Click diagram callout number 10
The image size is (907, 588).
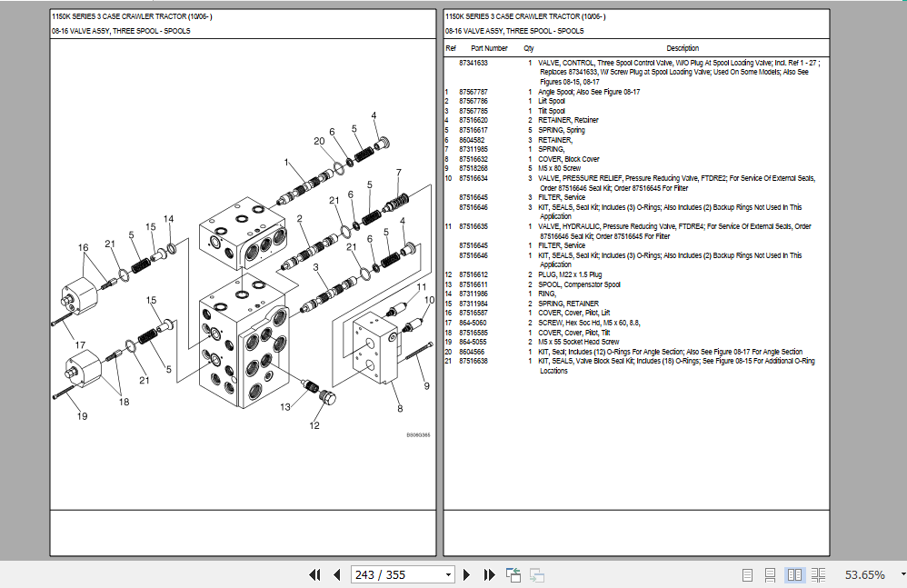429,300
